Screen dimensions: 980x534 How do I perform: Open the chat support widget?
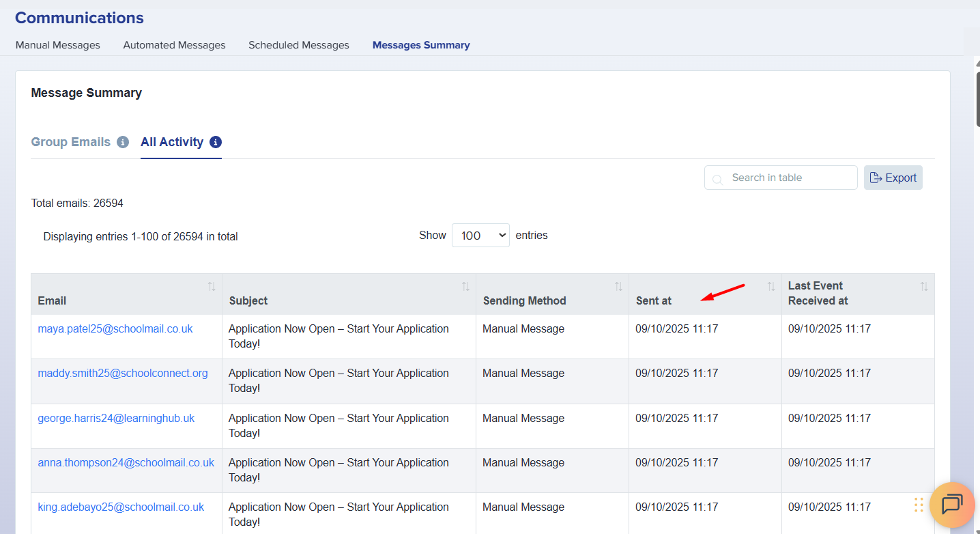(x=951, y=505)
